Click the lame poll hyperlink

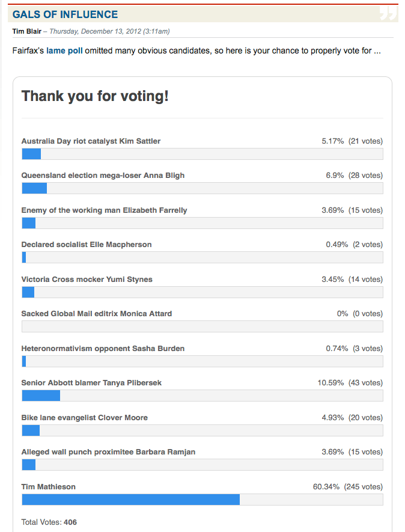pyautogui.click(x=64, y=50)
